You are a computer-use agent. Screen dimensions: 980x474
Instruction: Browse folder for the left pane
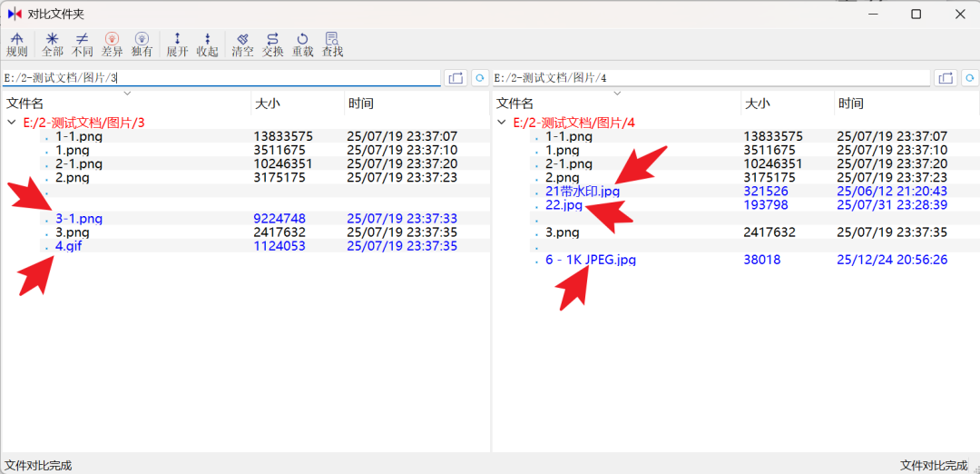pyautogui.click(x=456, y=78)
